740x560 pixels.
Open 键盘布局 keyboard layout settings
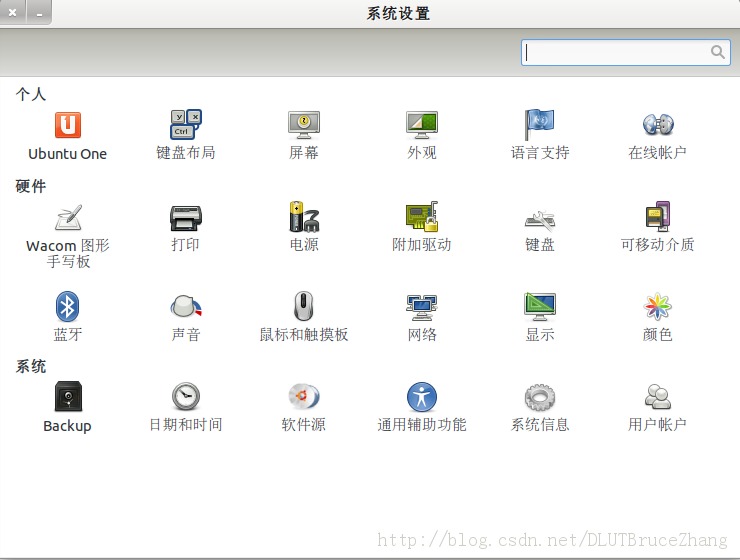pos(185,125)
